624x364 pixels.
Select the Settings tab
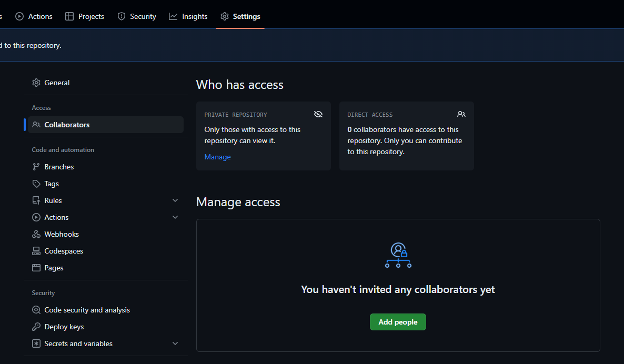pyautogui.click(x=240, y=16)
